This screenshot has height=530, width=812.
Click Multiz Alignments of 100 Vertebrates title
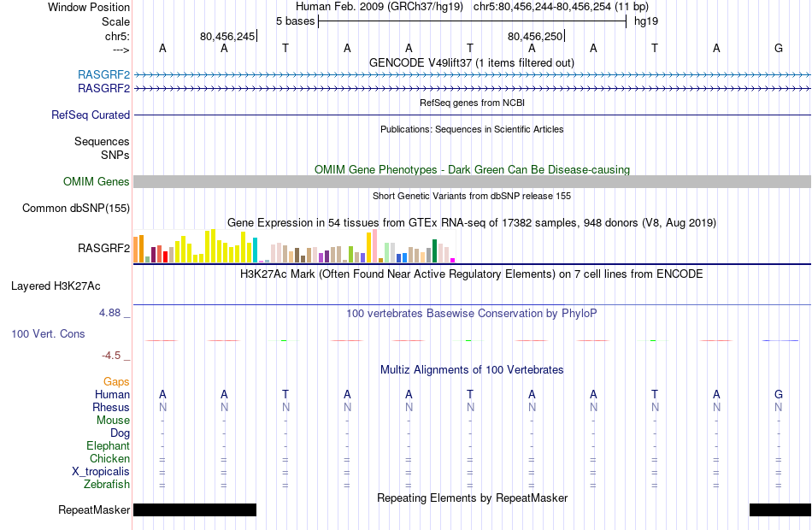tap(472, 370)
